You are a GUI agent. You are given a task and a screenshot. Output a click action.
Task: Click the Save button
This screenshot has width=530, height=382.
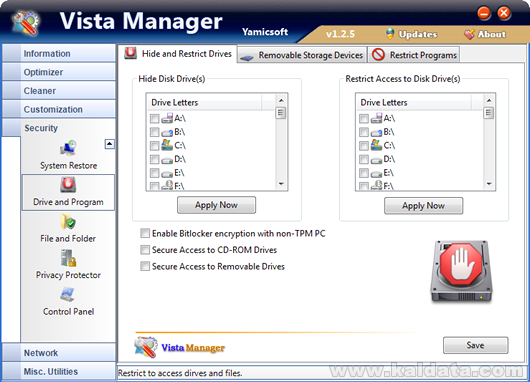click(476, 345)
